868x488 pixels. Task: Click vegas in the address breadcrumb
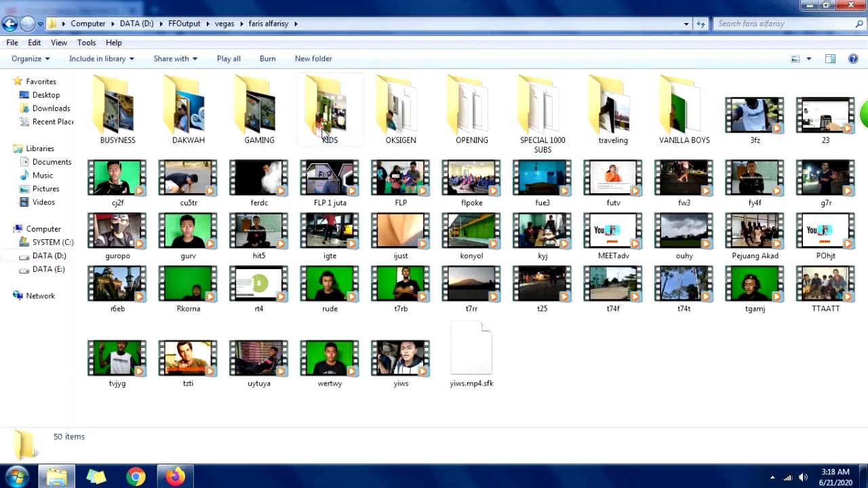click(x=224, y=24)
